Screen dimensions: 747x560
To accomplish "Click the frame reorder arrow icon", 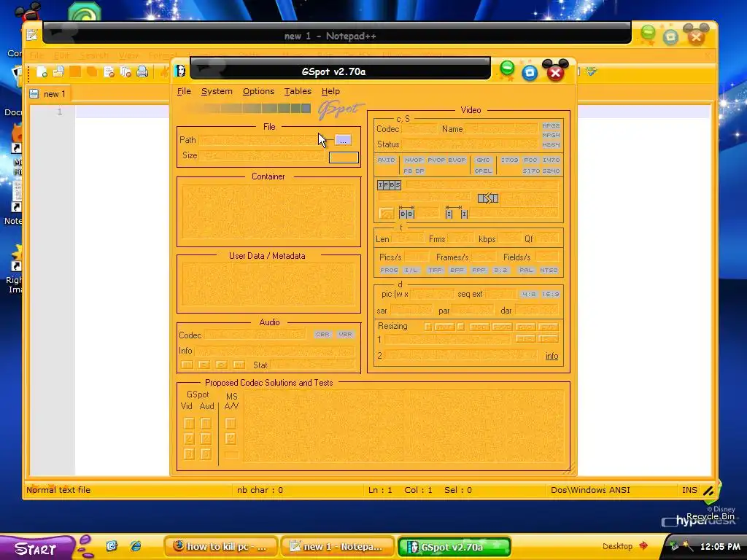I will pos(488,198).
